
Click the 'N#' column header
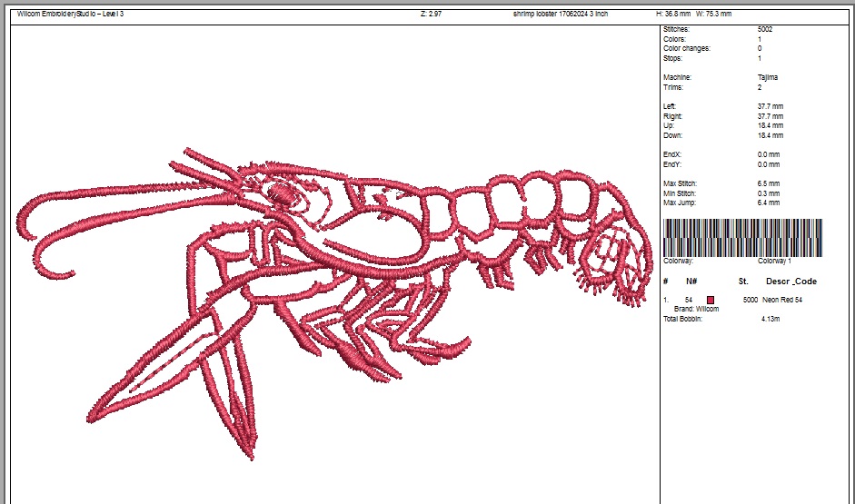coord(691,282)
